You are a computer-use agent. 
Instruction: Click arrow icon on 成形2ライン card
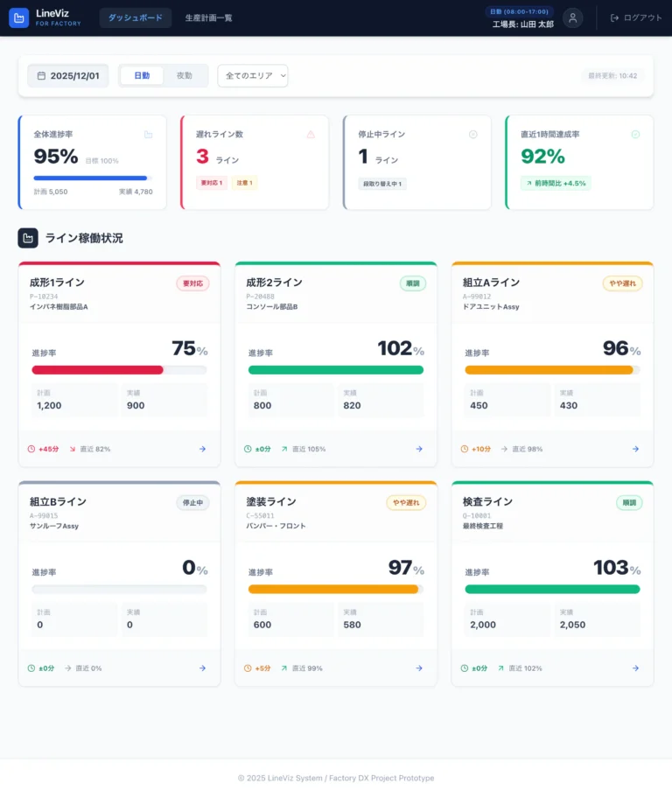[x=419, y=449]
